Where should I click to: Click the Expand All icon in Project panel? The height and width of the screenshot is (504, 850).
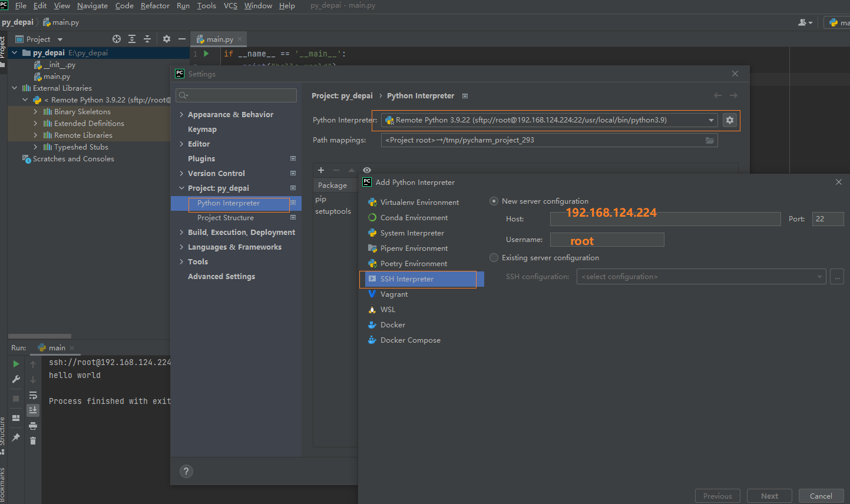132,39
